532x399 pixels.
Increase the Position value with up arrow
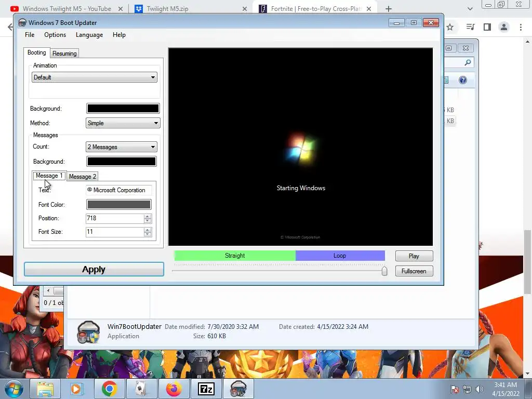click(x=147, y=216)
